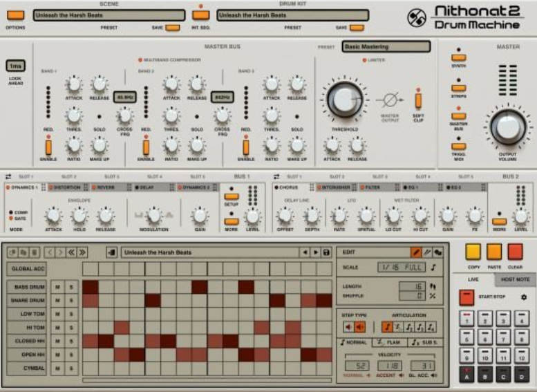Click the 1ms Look Ahead value box
Screen dimensions: 537x392
(x=15, y=66)
